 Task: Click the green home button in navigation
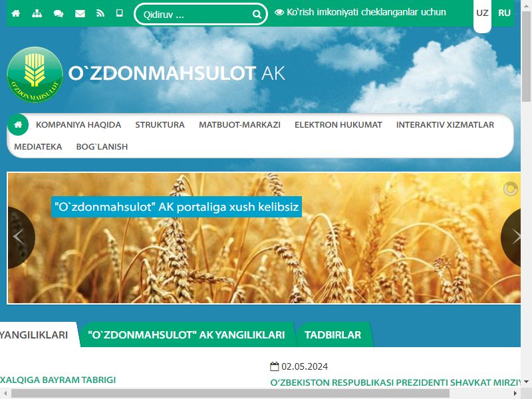[x=18, y=124]
